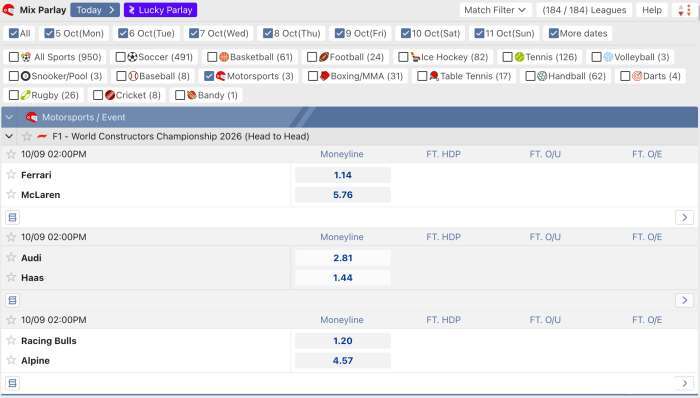The image size is (700, 398).
Task: Toggle the All dates checkbox
Action: (x=14, y=33)
